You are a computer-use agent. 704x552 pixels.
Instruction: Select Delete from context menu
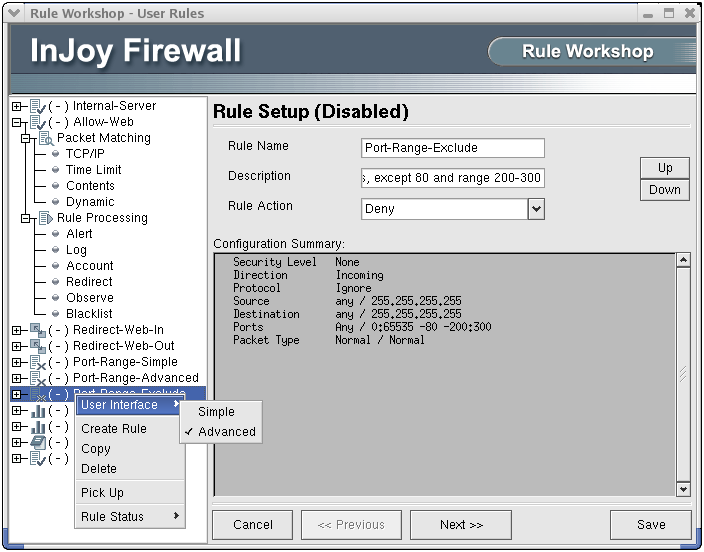129,468
